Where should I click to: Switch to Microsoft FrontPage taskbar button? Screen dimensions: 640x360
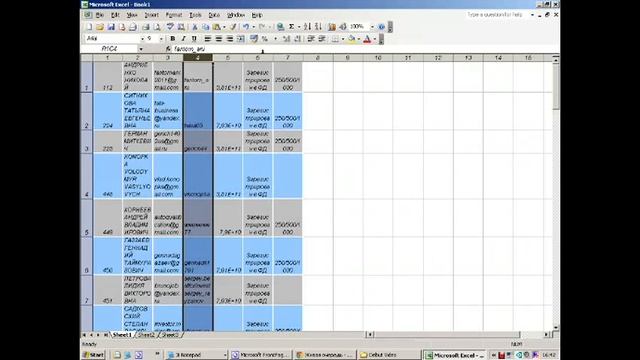tap(260, 355)
